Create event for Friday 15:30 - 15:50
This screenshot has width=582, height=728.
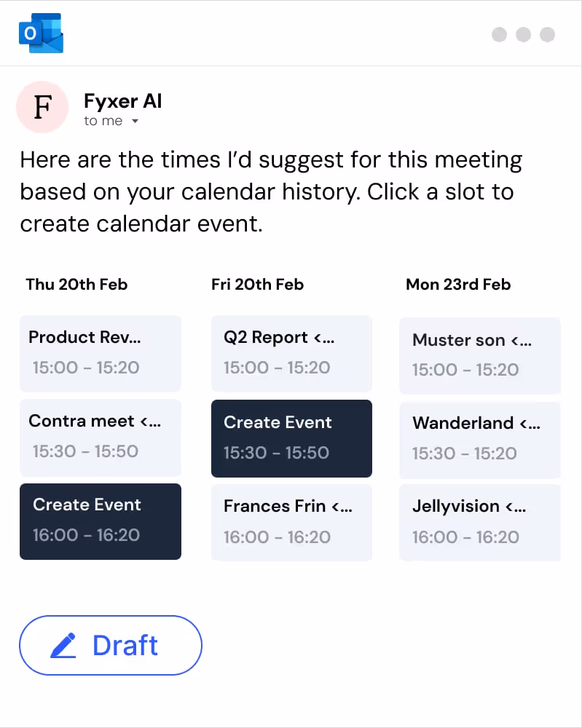pyautogui.click(x=291, y=438)
